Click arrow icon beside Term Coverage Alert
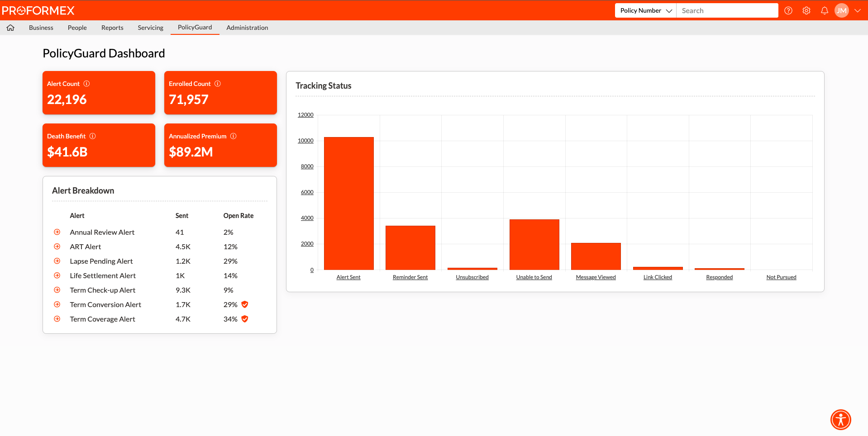 57,319
